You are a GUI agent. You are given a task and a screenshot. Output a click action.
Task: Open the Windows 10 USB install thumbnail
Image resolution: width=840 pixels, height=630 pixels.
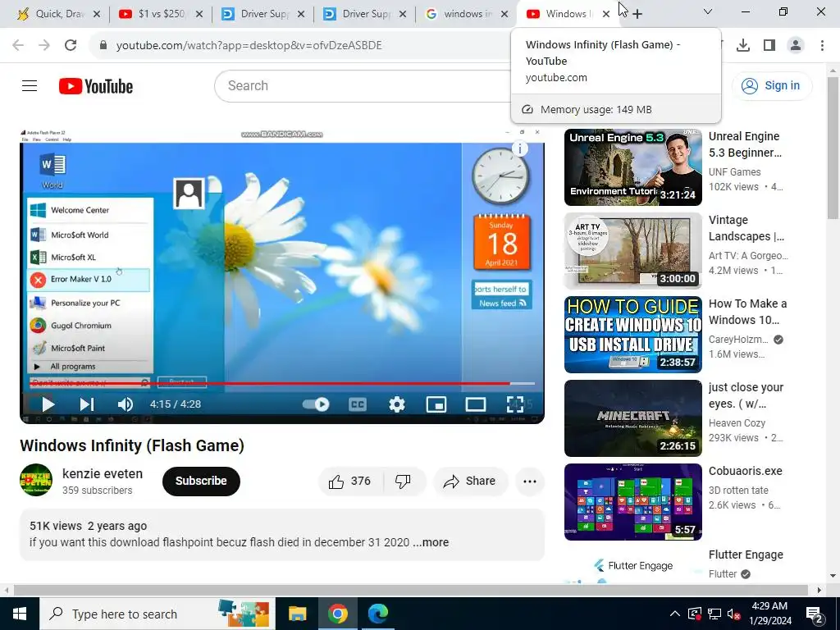coord(632,335)
